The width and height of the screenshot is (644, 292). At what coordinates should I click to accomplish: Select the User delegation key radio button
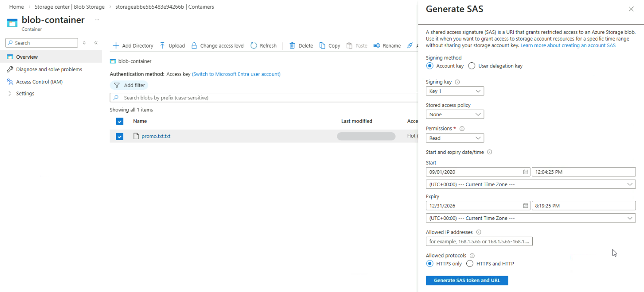coord(472,66)
